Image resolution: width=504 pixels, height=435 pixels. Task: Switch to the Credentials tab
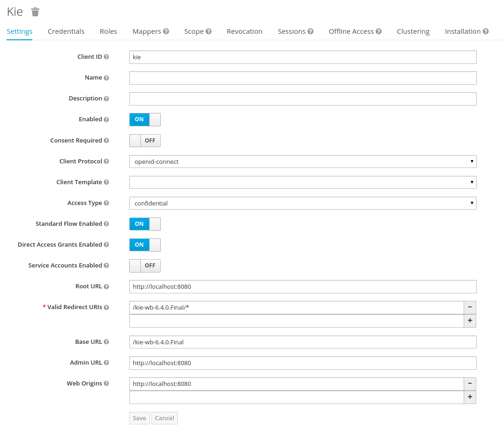coord(66,31)
